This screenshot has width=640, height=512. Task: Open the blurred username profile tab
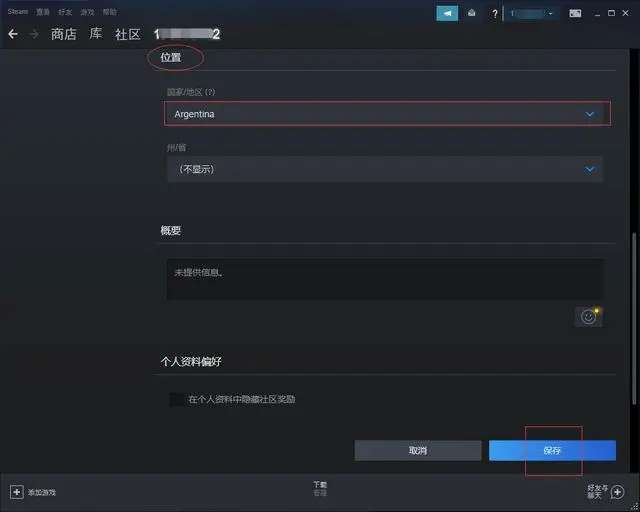187,34
